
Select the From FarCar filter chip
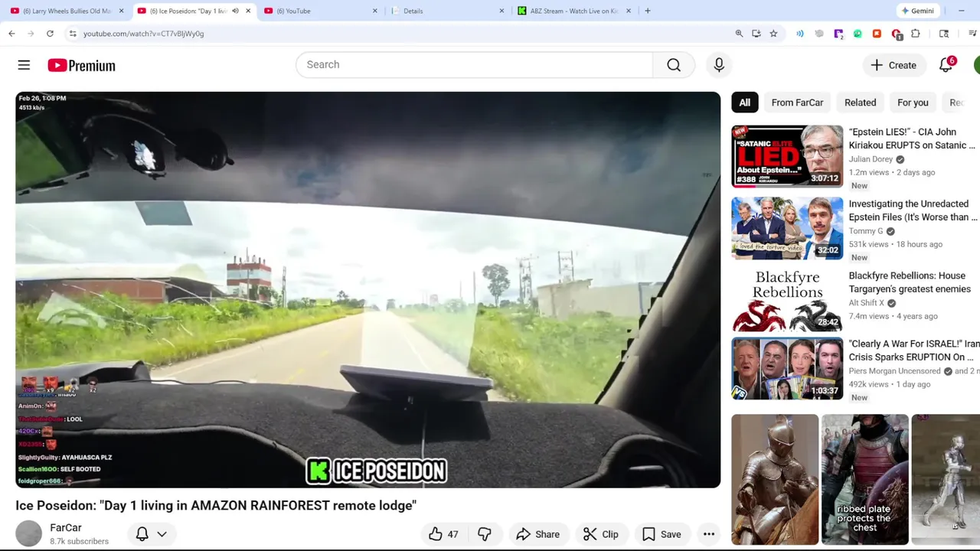pyautogui.click(x=797, y=103)
